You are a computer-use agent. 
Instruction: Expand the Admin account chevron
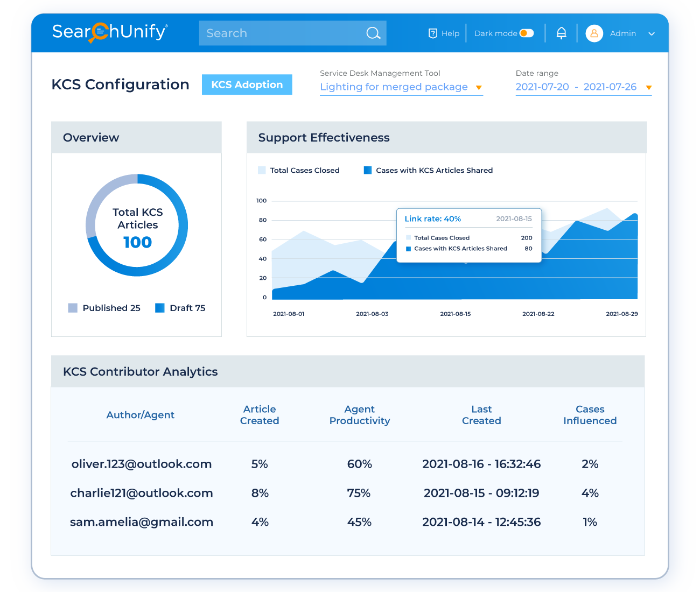pyautogui.click(x=652, y=34)
